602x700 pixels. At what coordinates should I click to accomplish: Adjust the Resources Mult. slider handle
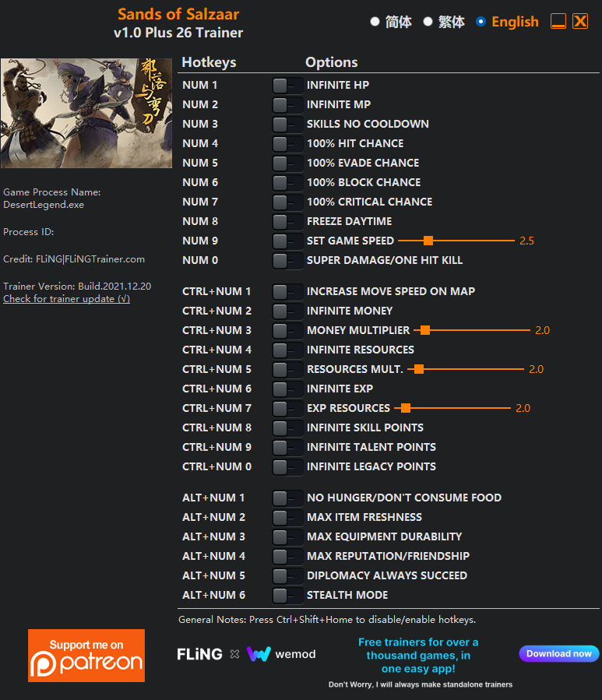[x=419, y=369]
